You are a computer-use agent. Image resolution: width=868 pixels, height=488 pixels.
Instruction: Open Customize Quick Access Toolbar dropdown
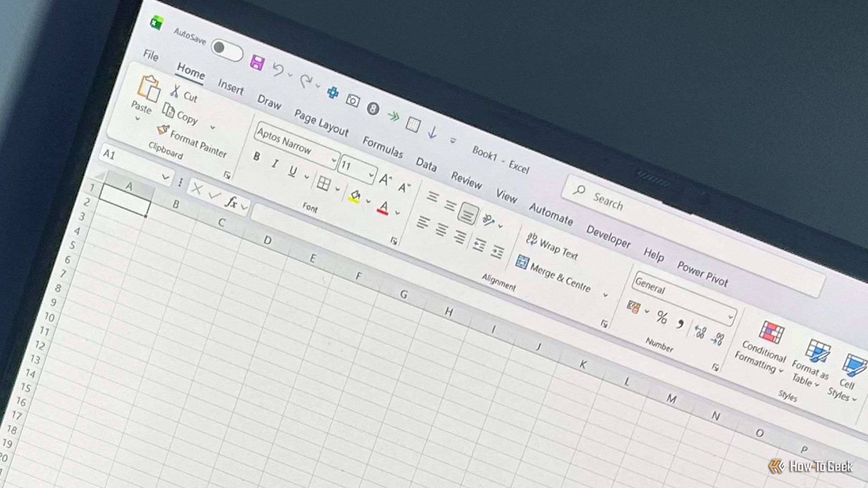pos(453,141)
